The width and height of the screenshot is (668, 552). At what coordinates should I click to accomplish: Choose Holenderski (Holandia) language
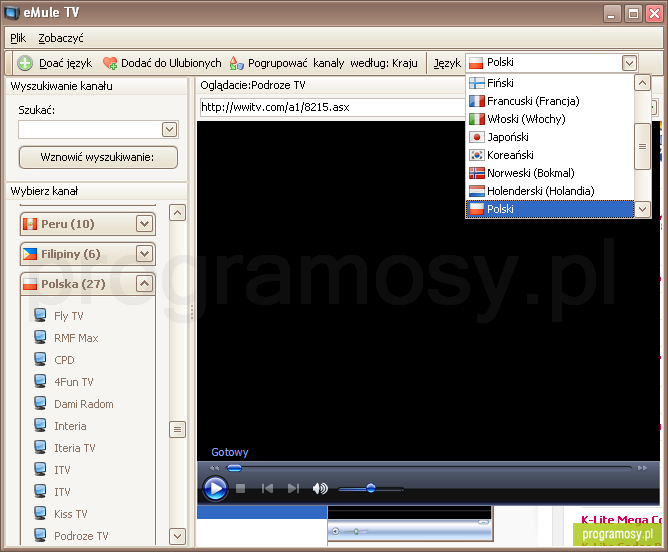click(550, 191)
